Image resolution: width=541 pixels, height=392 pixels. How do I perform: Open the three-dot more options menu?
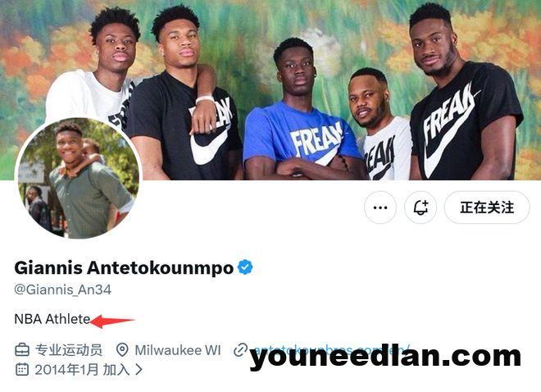pos(380,207)
